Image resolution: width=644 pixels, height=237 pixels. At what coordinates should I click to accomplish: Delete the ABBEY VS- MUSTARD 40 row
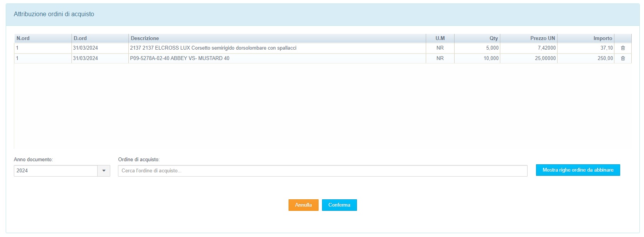[623, 58]
